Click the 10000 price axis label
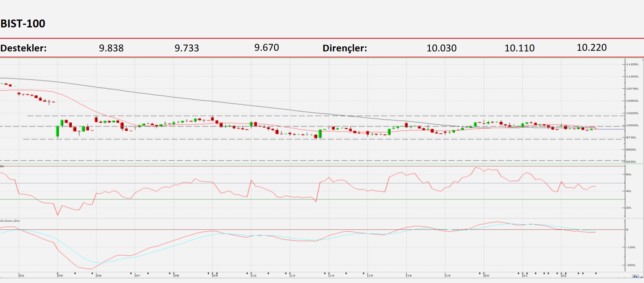Screen dimensions: 644x283 [x=633, y=126]
